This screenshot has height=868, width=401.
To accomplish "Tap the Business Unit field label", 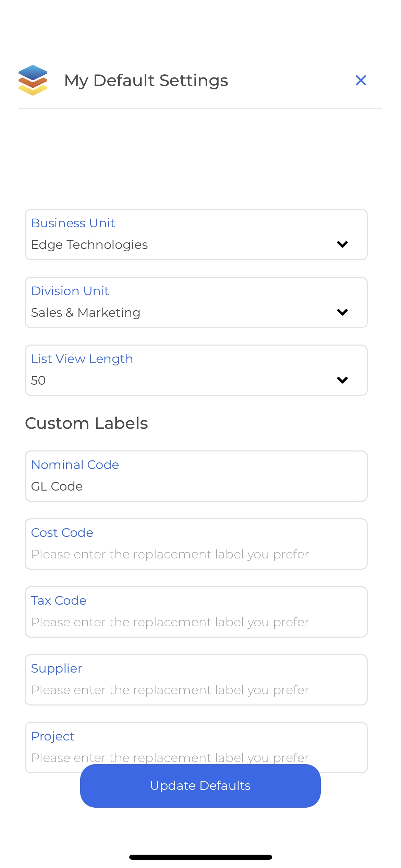I will 73,223.
